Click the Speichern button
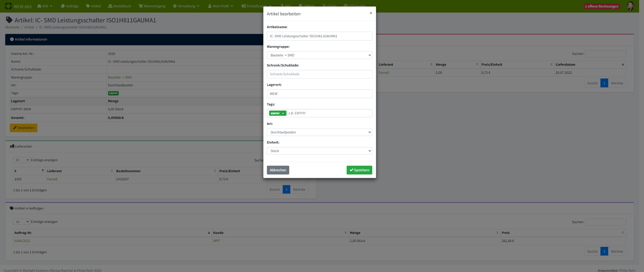Viewport: 644px width, 272px height. tap(359, 170)
